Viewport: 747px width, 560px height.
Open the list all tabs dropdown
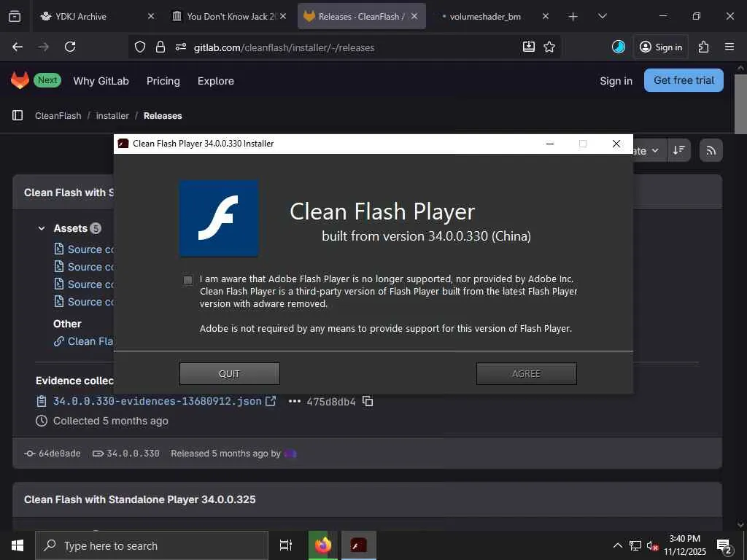click(x=602, y=17)
